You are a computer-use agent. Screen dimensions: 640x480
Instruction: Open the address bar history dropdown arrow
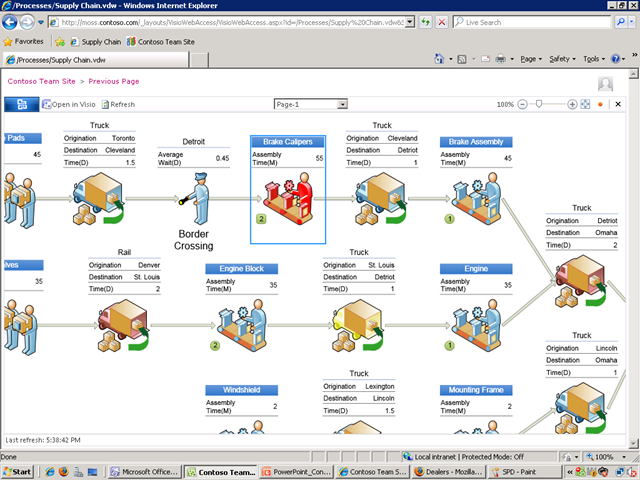pos(410,22)
